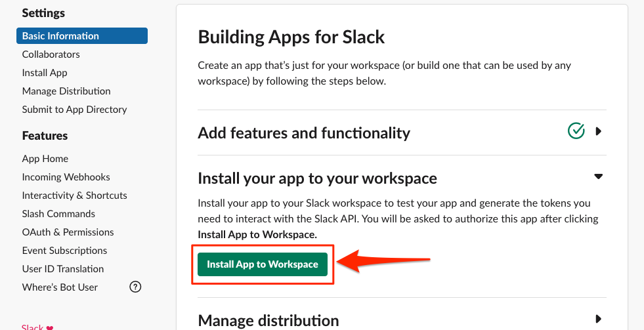Open Submit to App Directory page
Screen dimensions: 644x330
[x=74, y=109]
